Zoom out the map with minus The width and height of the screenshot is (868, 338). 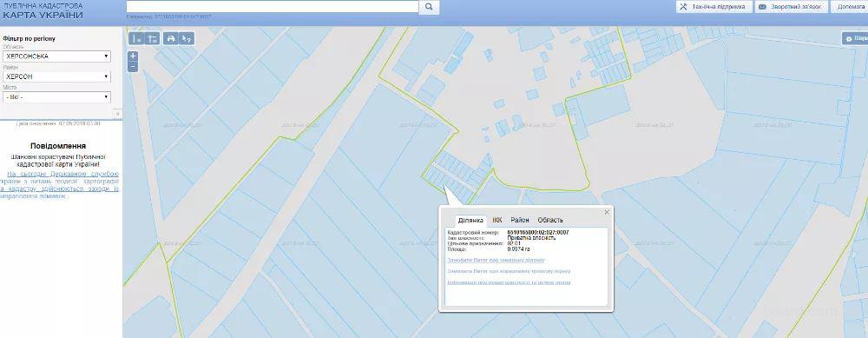[133, 67]
